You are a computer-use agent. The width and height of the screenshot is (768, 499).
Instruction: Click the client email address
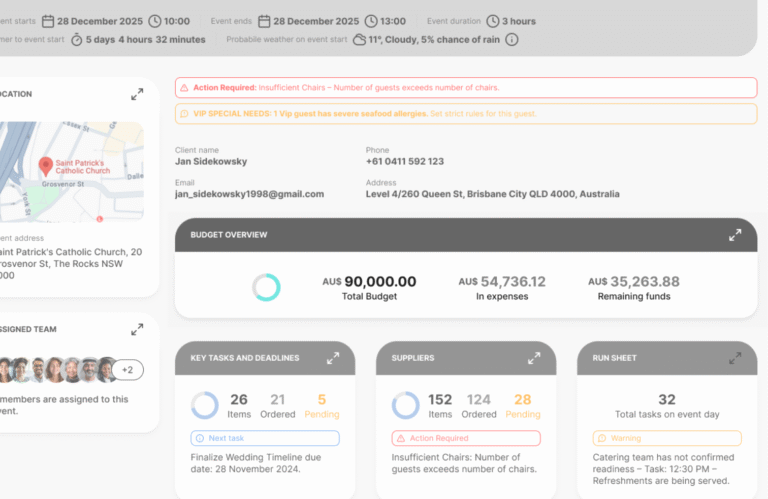click(249, 194)
